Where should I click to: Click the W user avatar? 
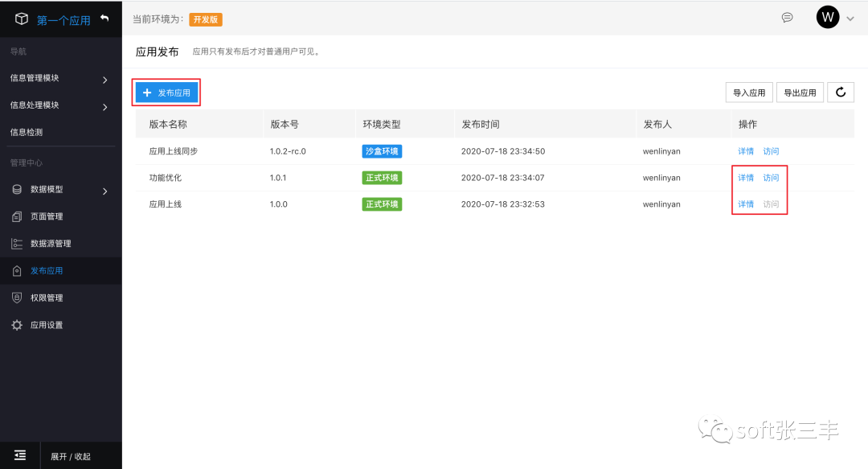click(x=828, y=17)
